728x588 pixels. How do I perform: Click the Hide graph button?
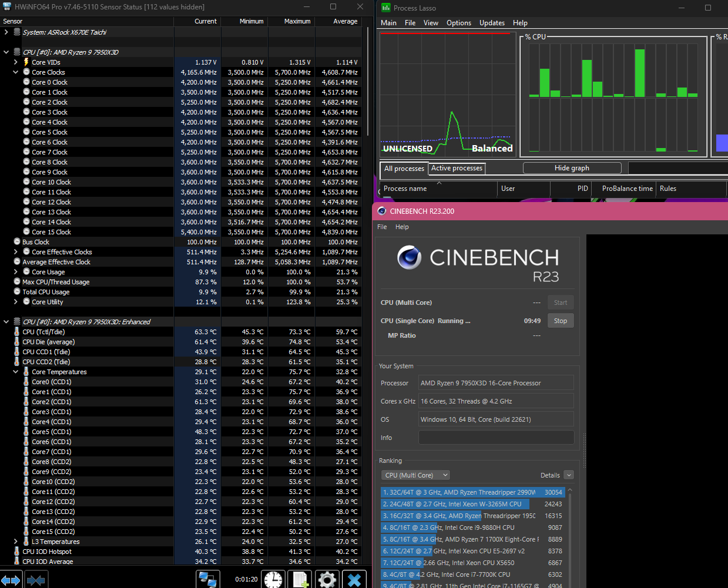(572, 168)
